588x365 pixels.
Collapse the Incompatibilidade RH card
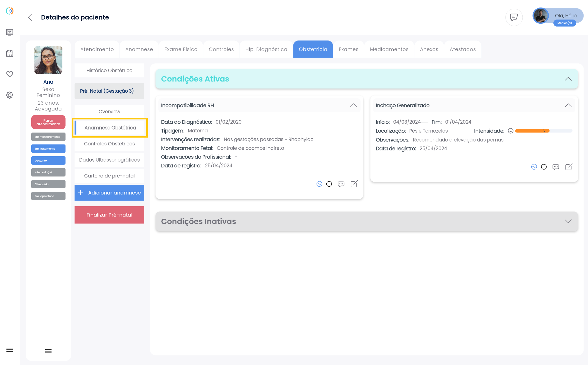click(353, 105)
